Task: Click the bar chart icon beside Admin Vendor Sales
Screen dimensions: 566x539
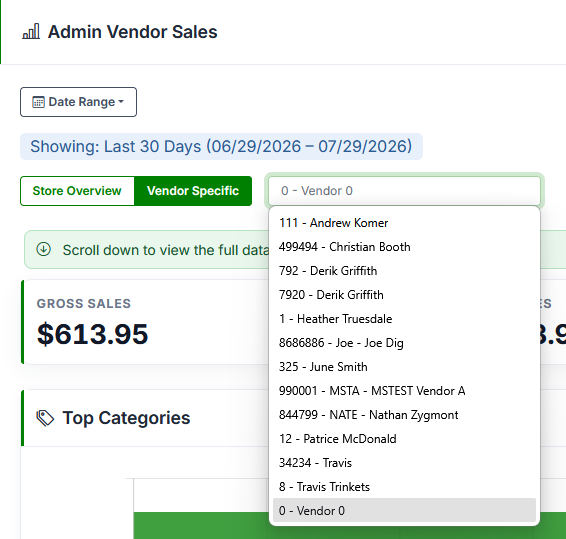Action: tap(31, 31)
